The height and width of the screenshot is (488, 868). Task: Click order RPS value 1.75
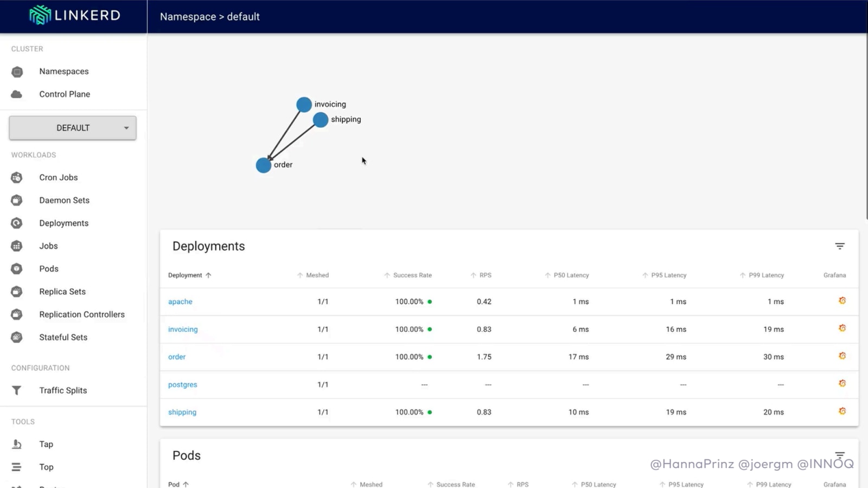tap(484, 357)
